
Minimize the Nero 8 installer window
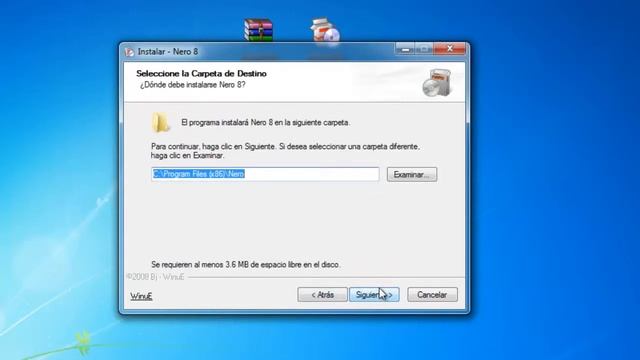[x=405, y=49]
